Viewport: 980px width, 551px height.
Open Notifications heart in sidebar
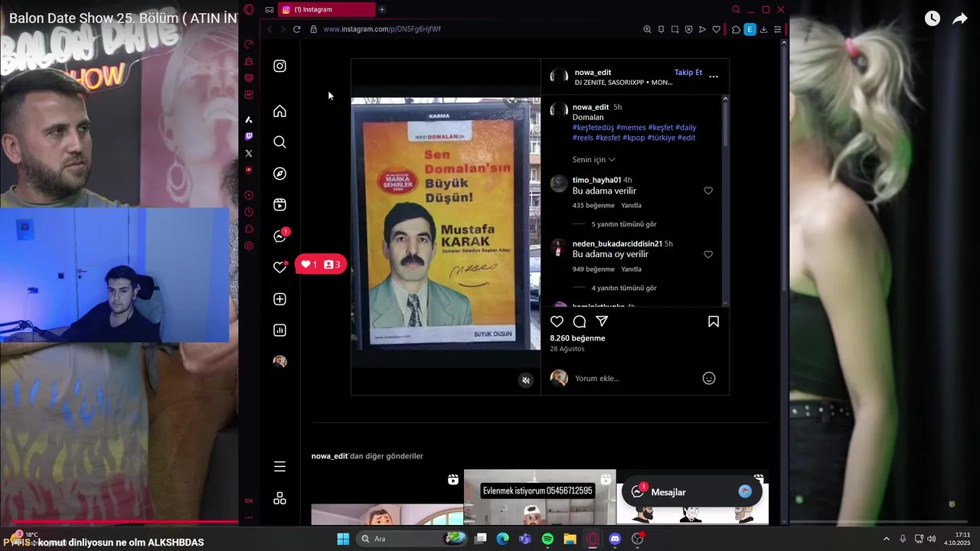pyautogui.click(x=279, y=267)
